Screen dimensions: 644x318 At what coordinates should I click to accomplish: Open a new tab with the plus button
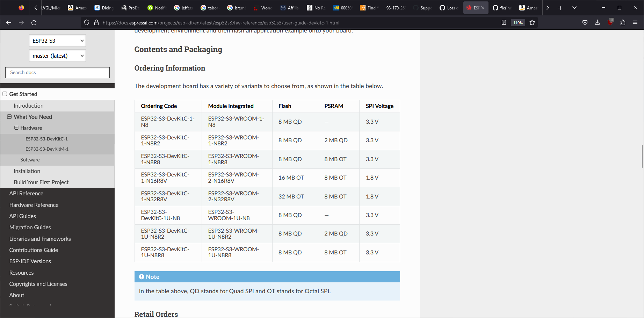(560, 8)
